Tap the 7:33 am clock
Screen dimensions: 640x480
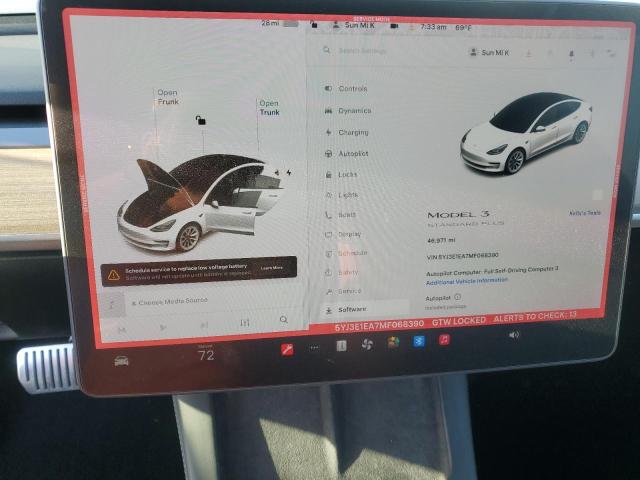point(433,27)
